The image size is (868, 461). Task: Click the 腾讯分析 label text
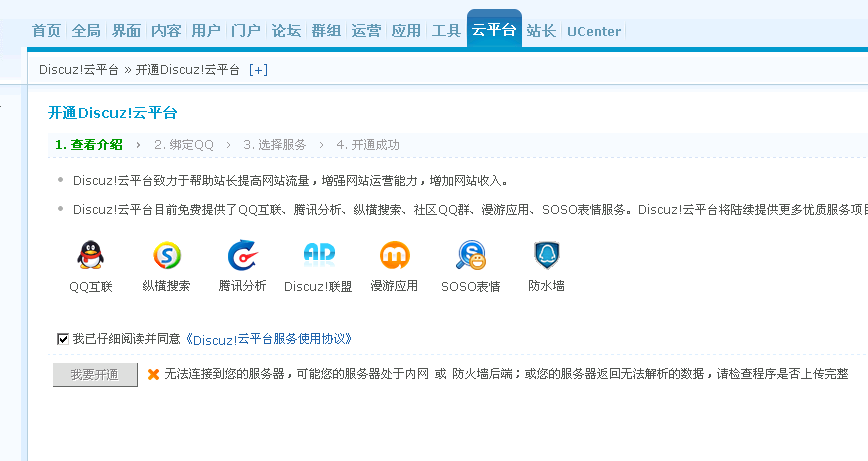pos(242,286)
